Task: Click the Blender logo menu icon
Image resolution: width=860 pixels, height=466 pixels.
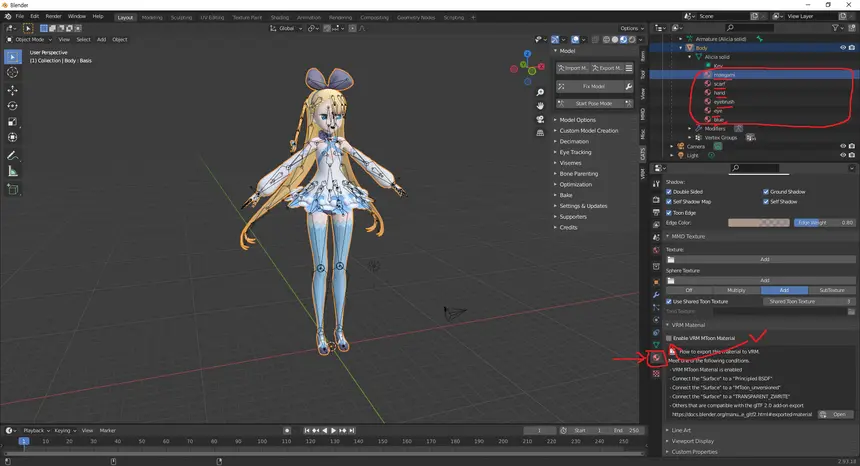Action: (x=8, y=16)
